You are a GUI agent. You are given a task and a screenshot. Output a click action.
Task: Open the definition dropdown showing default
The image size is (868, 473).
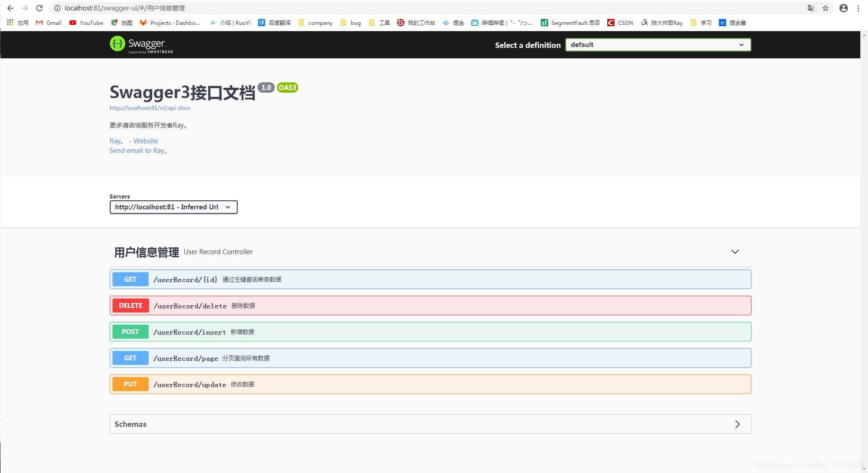pos(657,45)
